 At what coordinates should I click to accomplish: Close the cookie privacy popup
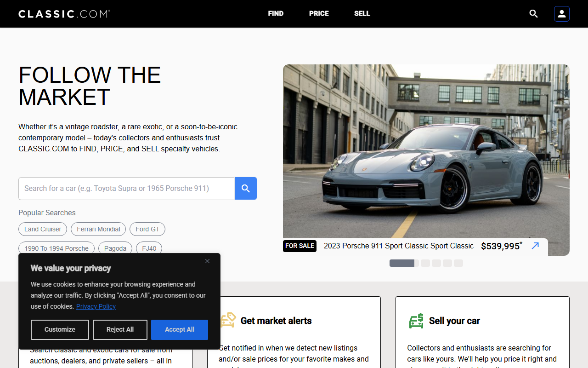(x=207, y=261)
